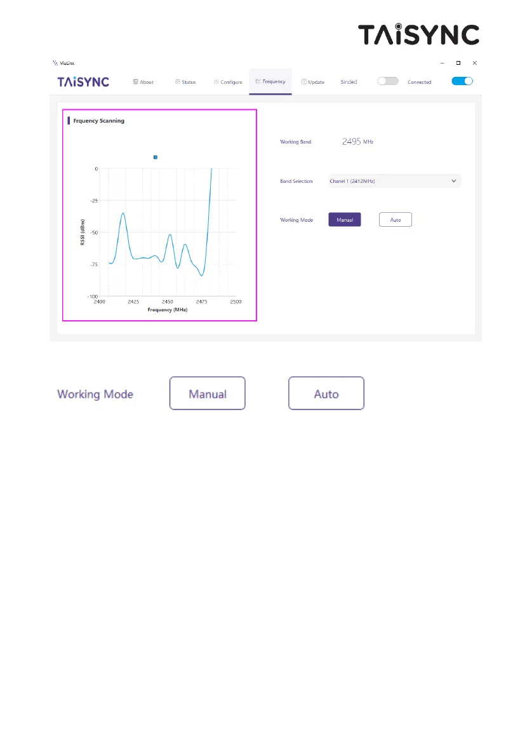
Task: Open the Band Selection channel dropdown
Action: pos(394,181)
